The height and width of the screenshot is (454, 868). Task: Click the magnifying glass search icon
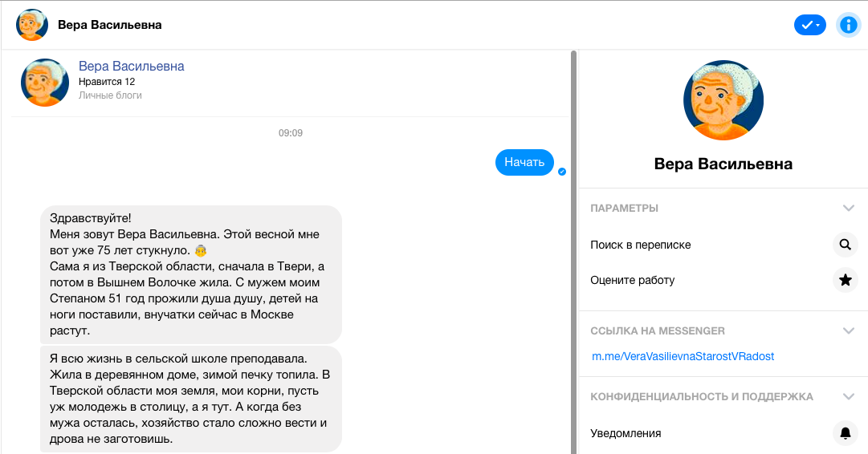pos(845,245)
